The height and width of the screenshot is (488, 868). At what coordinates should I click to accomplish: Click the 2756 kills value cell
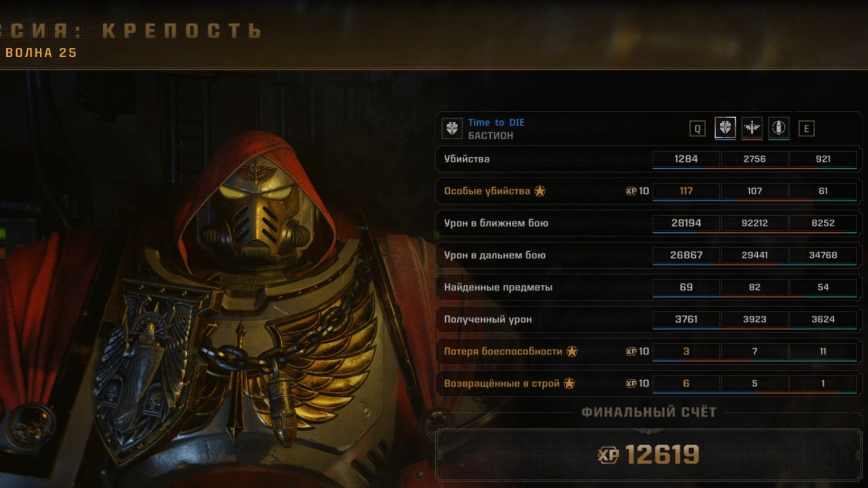pos(754,159)
